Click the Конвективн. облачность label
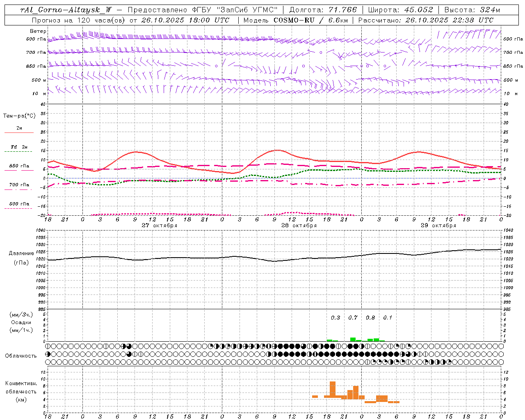 [21, 387]
